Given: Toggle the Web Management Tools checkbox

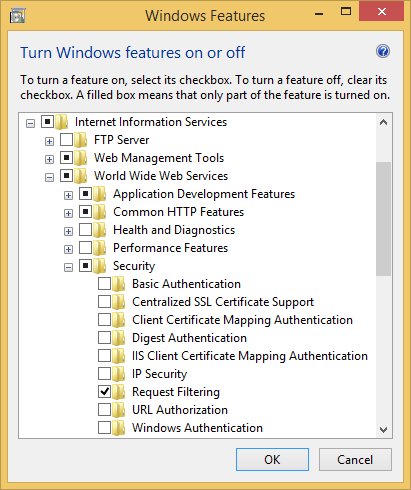Looking at the screenshot, I should click(x=66, y=158).
